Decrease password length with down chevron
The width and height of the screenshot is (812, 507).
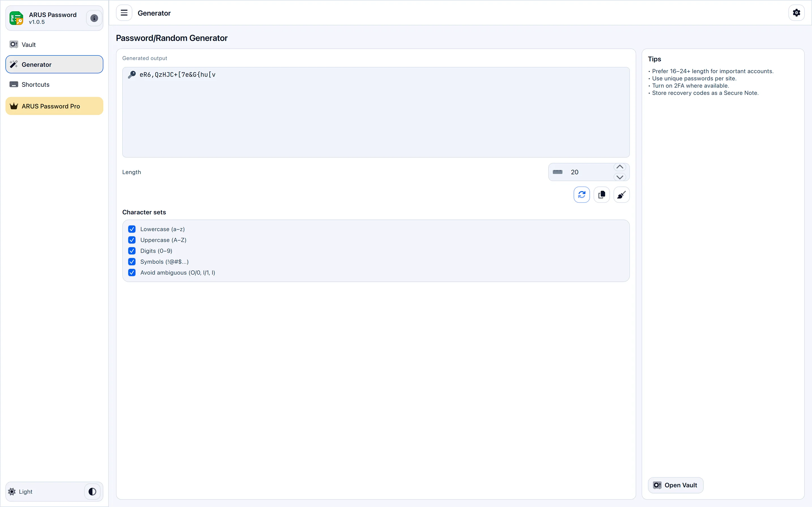619,177
